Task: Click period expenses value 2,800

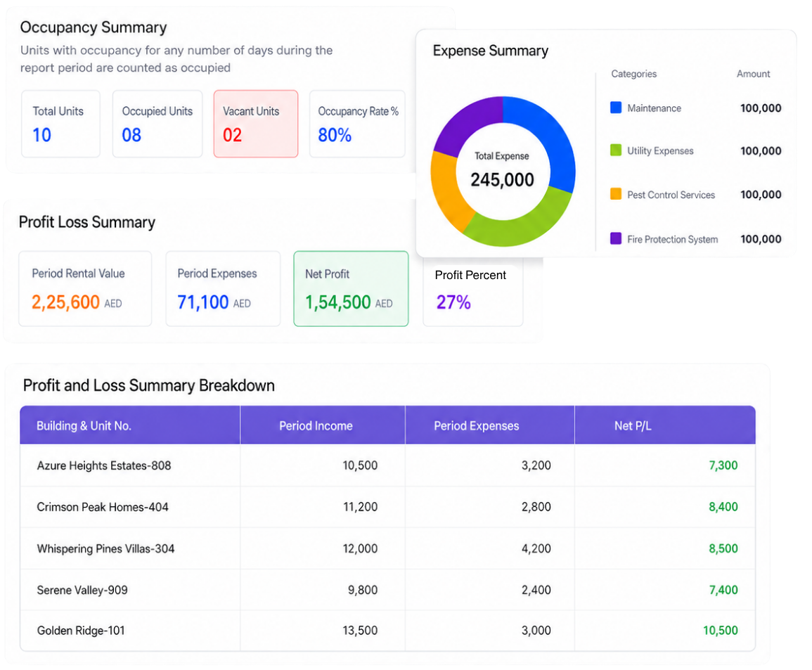Action: click(x=536, y=507)
